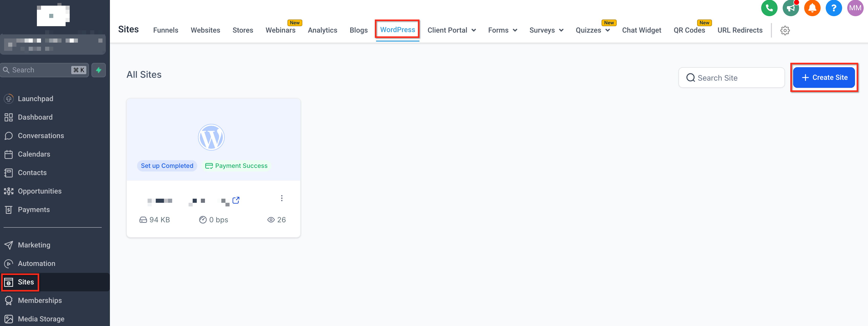Image resolution: width=868 pixels, height=326 pixels.
Task: Click the MM user avatar
Action: pyautogui.click(x=855, y=8)
